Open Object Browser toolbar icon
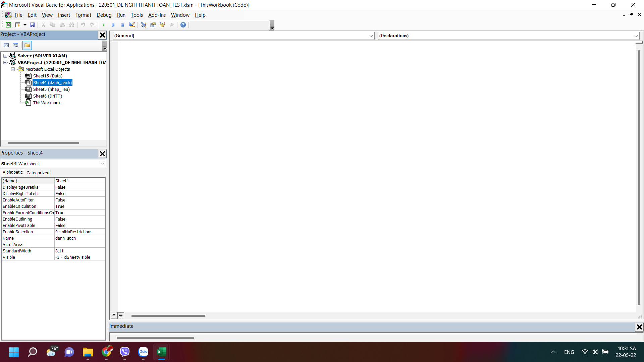The width and height of the screenshot is (644, 362). tap(162, 25)
